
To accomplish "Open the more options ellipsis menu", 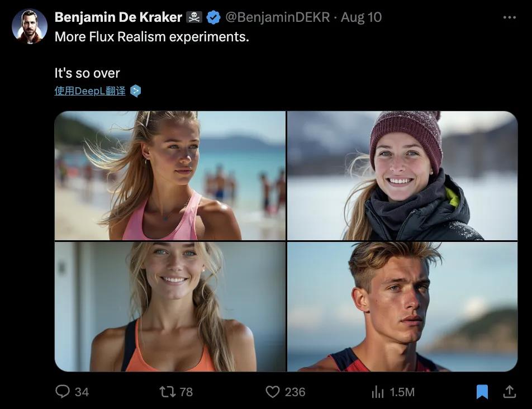I will 509,17.
